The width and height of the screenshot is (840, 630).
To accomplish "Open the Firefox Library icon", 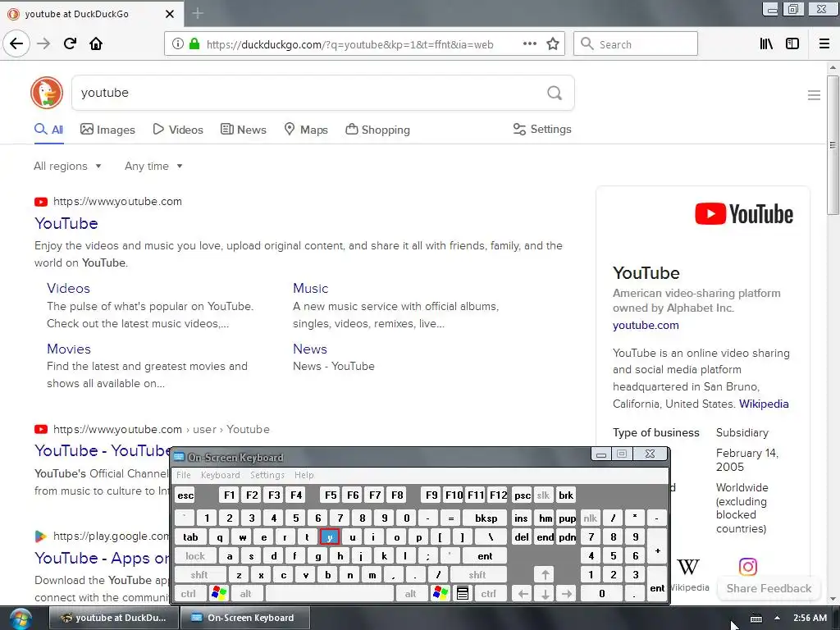I will pyautogui.click(x=766, y=44).
